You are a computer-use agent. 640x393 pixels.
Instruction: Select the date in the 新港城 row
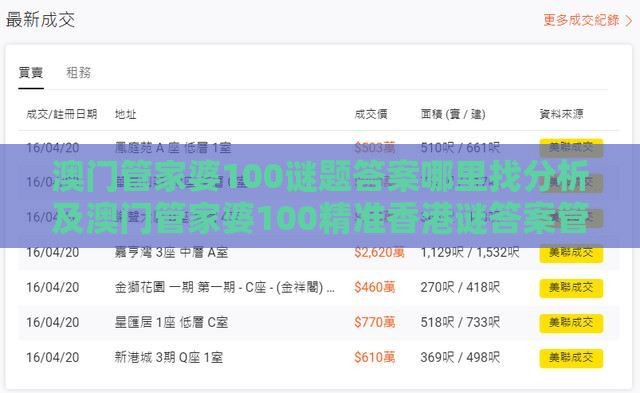(53, 357)
